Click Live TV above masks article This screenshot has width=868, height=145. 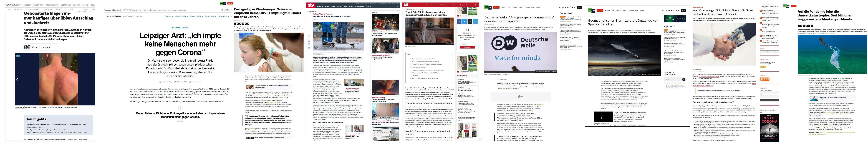[x=794, y=6]
